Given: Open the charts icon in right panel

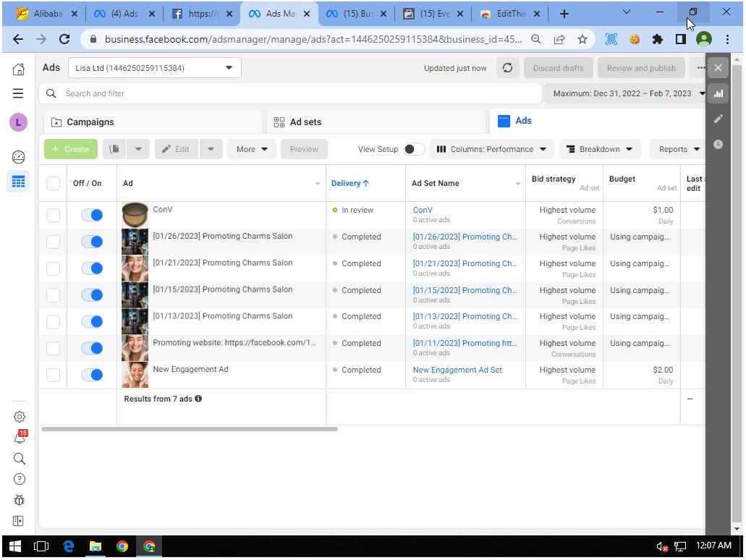Looking at the screenshot, I should [x=719, y=94].
